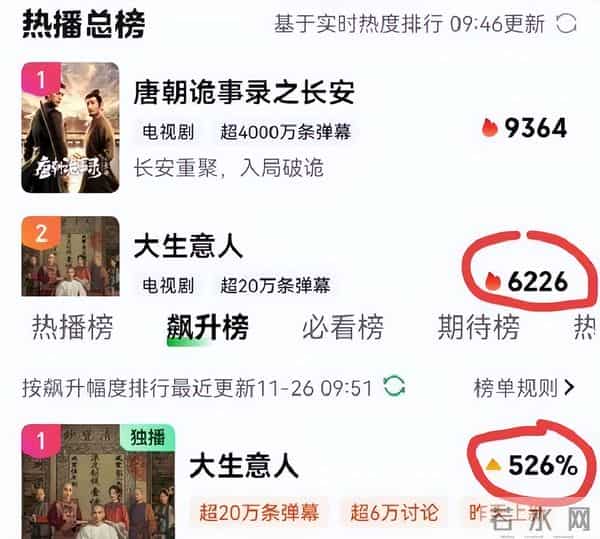Select the 飙升榜 tab

[x=207, y=327]
